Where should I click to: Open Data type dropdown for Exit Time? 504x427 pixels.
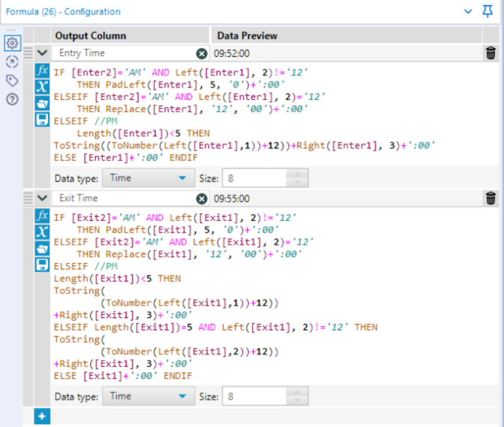tap(148, 396)
